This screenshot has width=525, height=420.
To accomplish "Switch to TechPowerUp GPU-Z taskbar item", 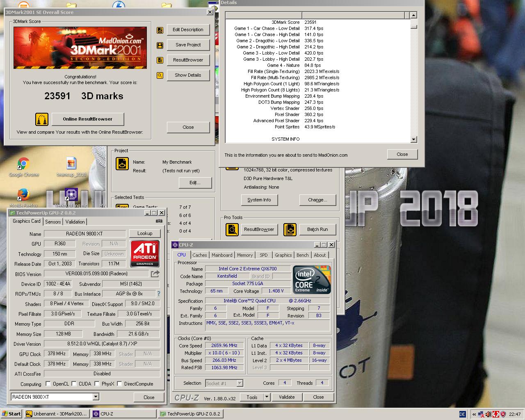I will tap(190, 414).
